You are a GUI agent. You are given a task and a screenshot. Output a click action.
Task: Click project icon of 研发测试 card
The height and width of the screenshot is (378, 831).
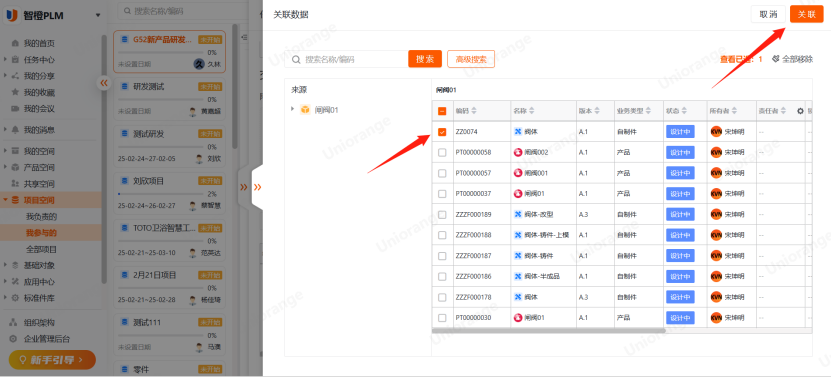125,86
